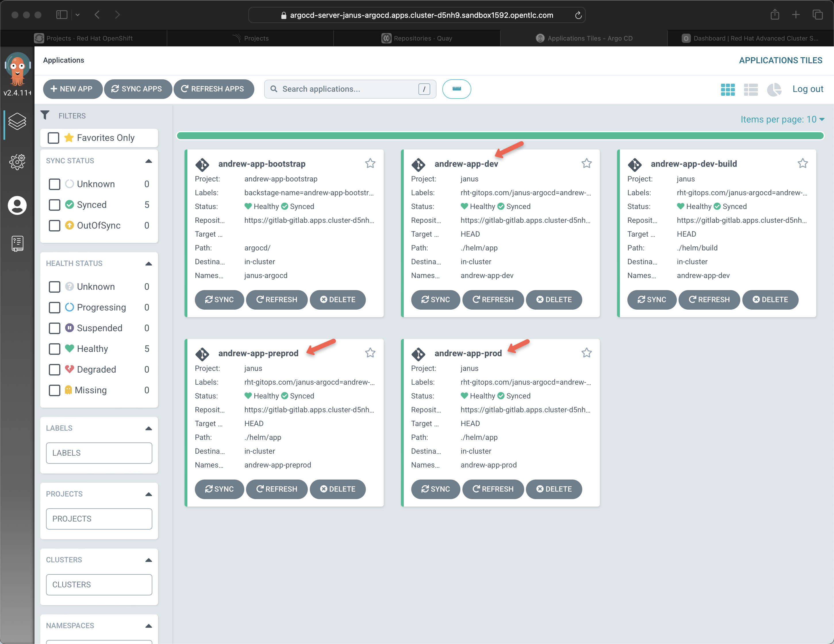834x644 pixels.
Task: Open the Settings gear in the sidebar
Action: click(17, 162)
